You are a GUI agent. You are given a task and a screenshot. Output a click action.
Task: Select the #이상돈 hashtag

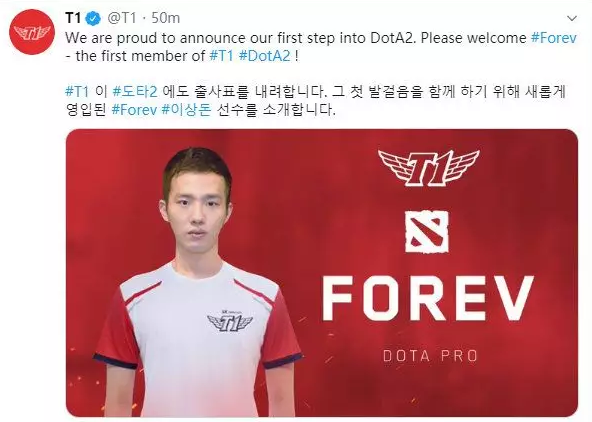(x=186, y=110)
